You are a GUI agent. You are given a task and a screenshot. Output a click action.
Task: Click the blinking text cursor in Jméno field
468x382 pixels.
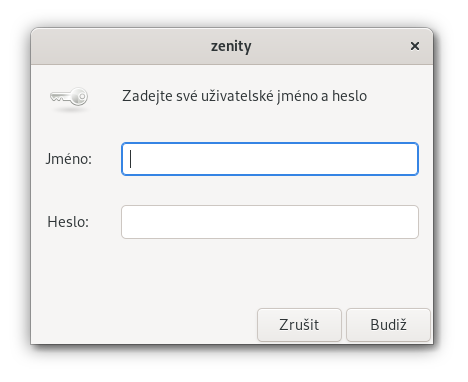point(131,159)
